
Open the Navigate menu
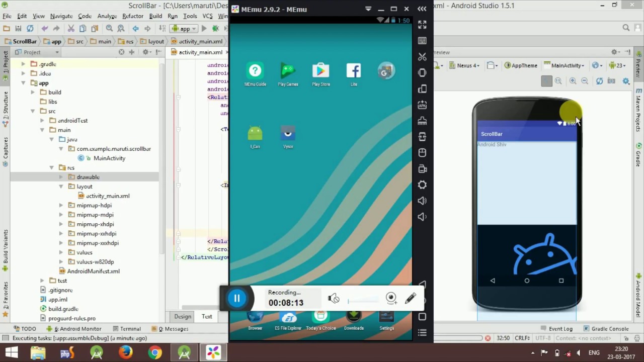coord(61,16)
